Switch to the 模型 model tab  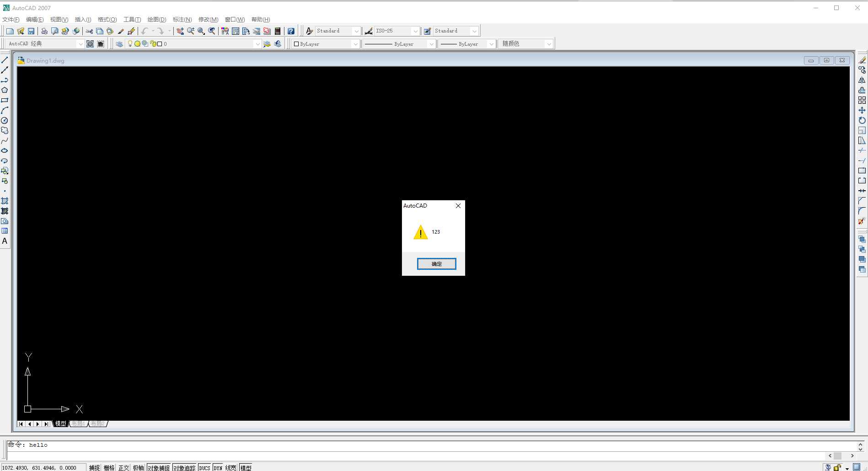coord(60,424)
